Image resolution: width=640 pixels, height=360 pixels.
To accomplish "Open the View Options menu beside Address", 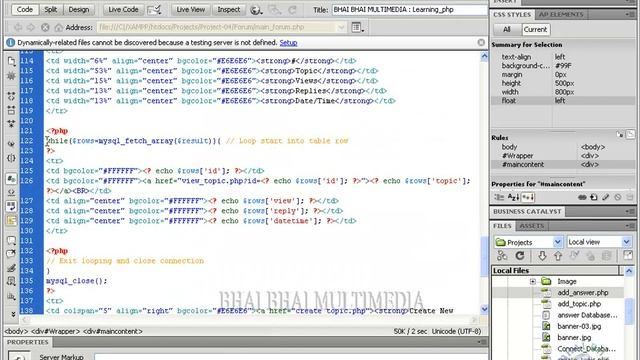I will coord(358,27).
